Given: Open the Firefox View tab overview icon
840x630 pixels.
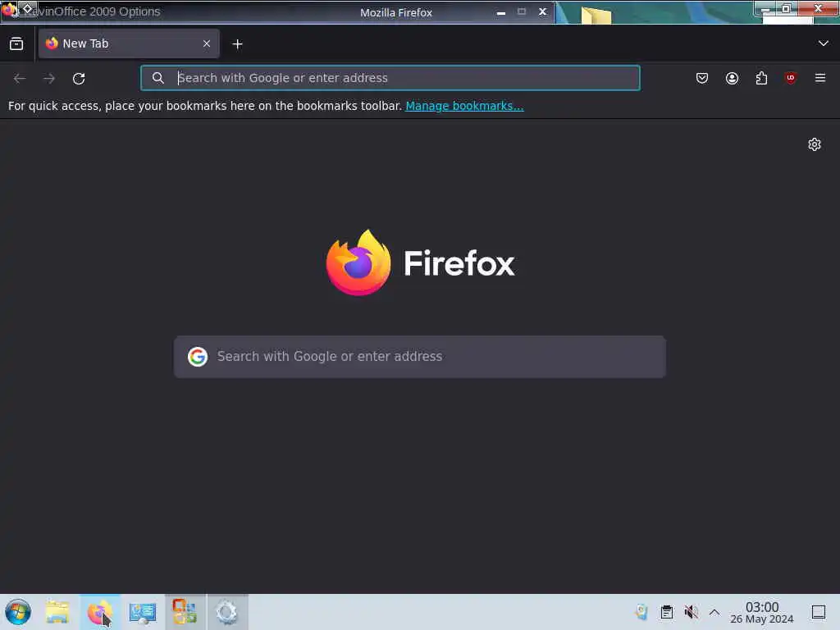Looking at the screenshot, I should tap(16, 44).
